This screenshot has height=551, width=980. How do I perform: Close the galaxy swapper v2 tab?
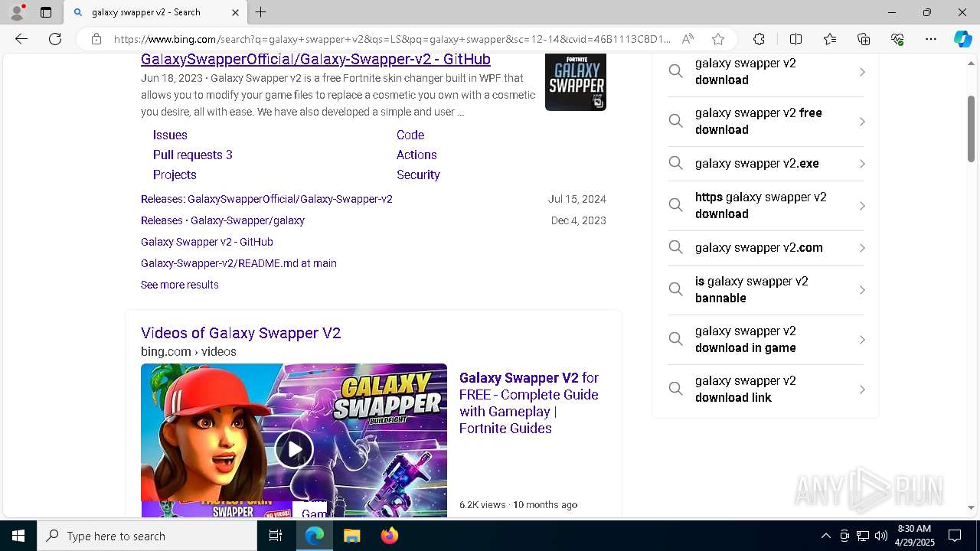[235, 12]
